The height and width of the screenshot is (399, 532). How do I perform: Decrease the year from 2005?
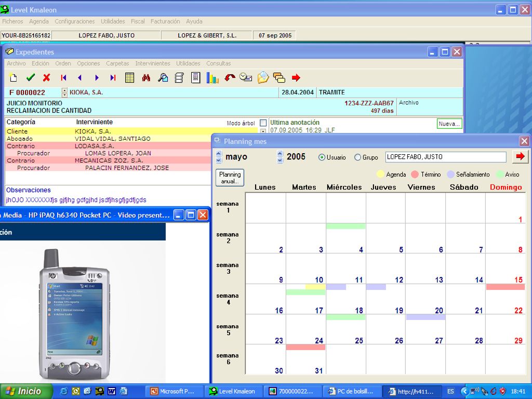click(x=280, y=160)
